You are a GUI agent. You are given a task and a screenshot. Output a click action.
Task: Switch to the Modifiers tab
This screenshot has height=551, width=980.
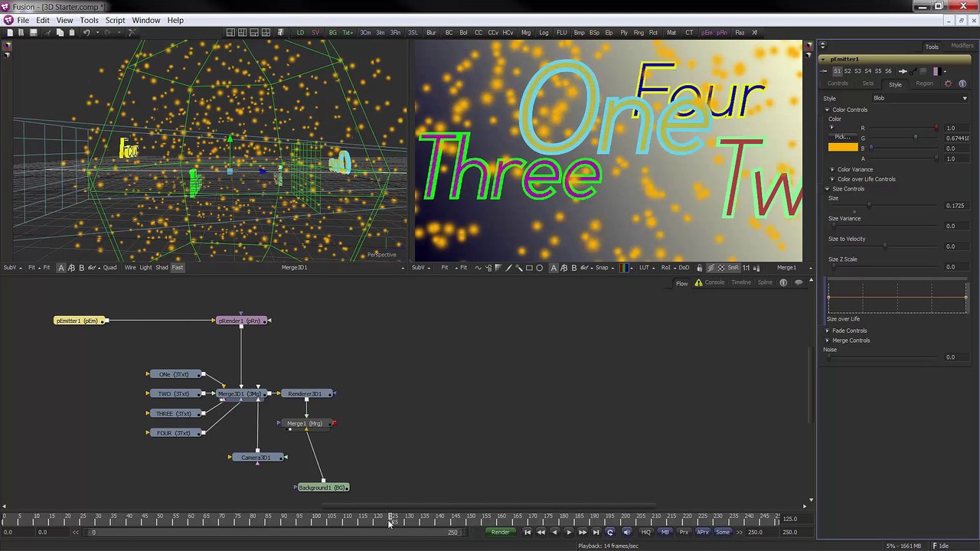[x=962, y=46]
